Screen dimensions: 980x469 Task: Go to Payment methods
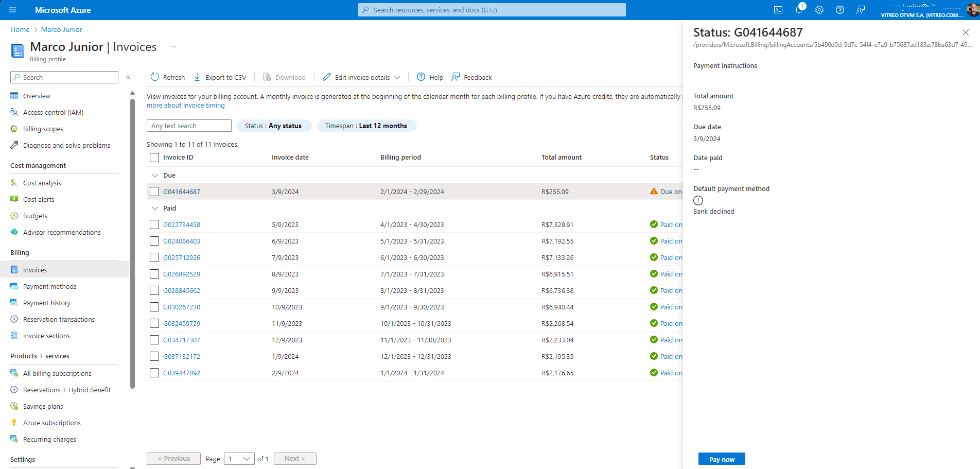tap(49, 286)
